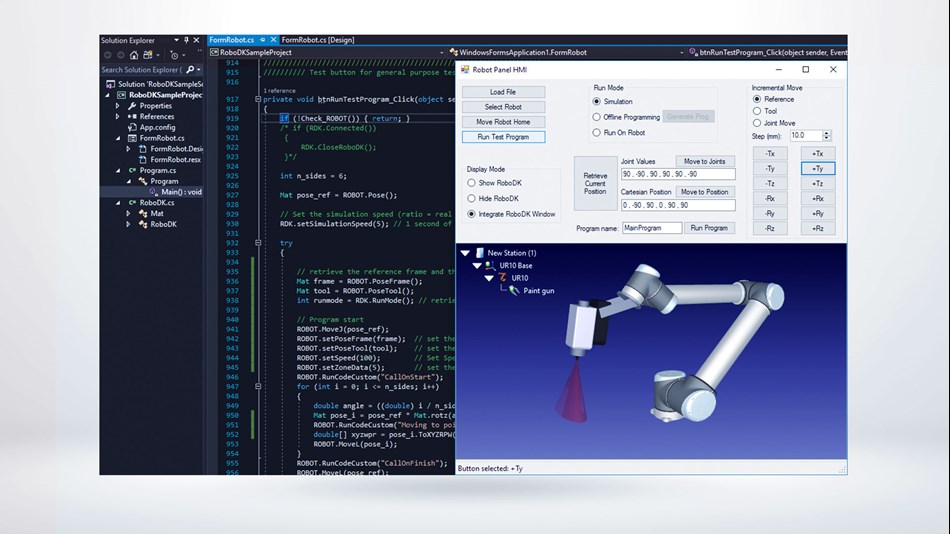The image size is (950, 534).
Task: Click the Program name input field
Action: tap(652, 228)
